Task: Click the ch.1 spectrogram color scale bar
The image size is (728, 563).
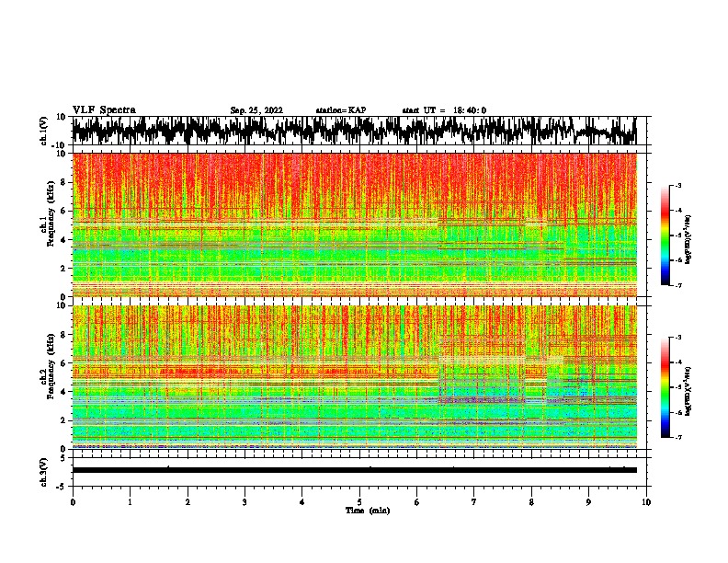Action: tap(665, 236)
